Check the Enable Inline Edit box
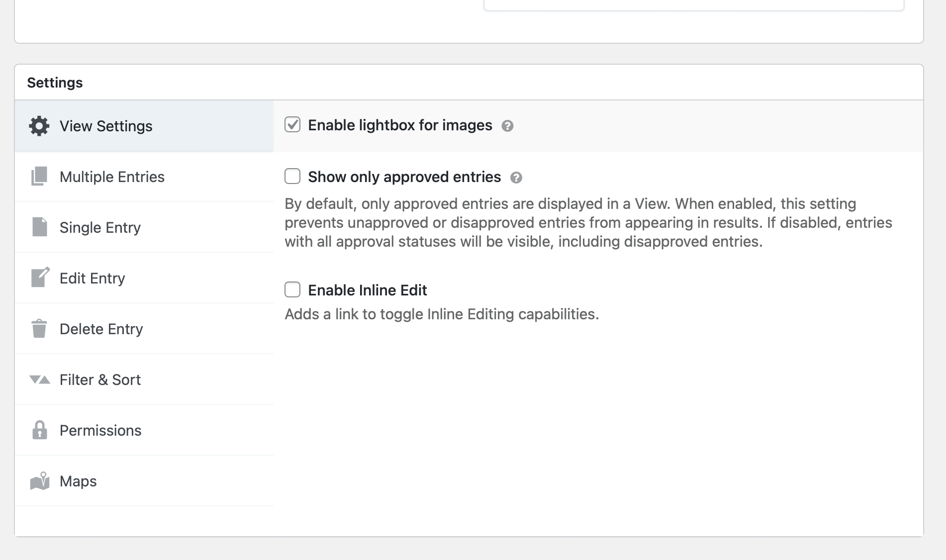Image resolution: width=946 pixels, height=560 pixels. pos(293,289)
